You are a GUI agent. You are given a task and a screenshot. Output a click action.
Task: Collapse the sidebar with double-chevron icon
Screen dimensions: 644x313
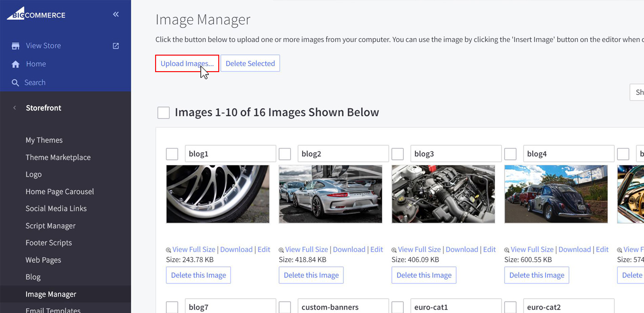pyautogui.click(x=116, y=15)
